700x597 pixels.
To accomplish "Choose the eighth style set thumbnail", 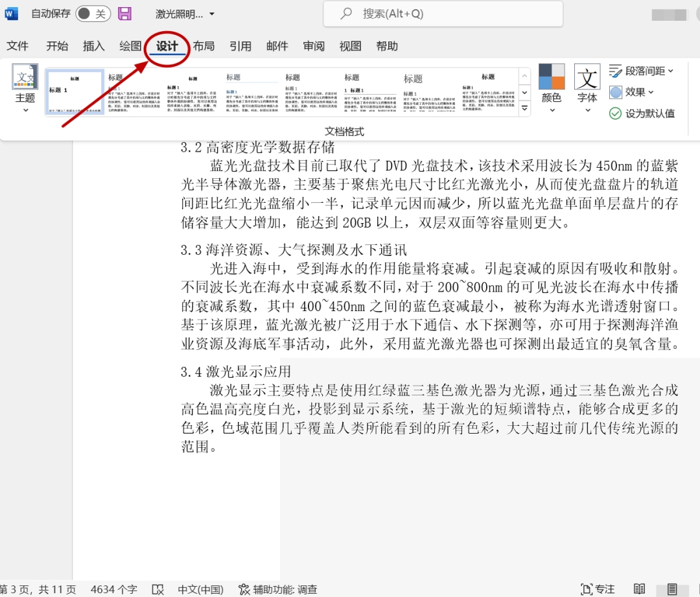I will tap(489, 92).
